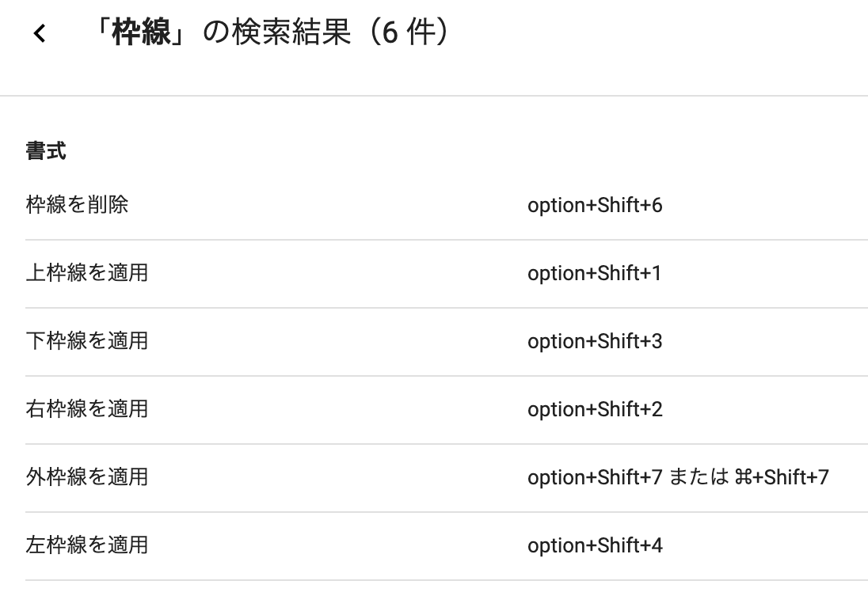Click the option+Shift+4 shortcut text
The width and height of the screenshot is (868, 592).
point(595,545)
